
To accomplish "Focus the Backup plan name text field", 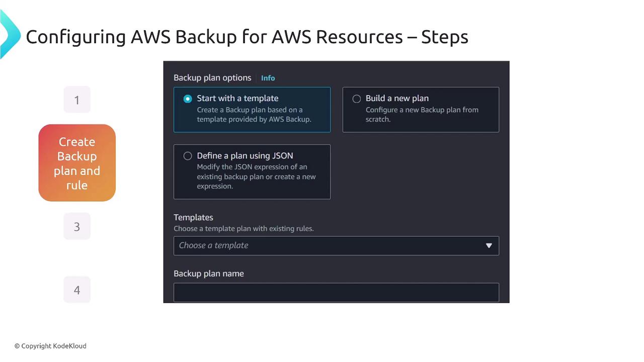I will pos(336,293).
